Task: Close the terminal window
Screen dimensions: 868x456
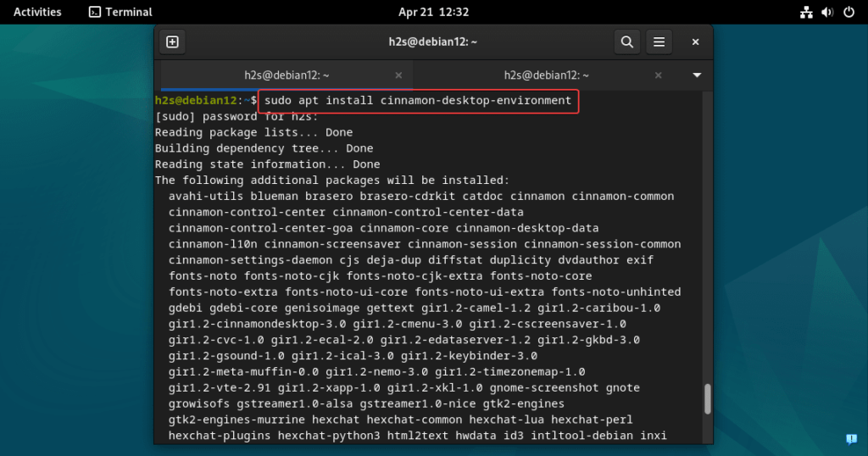Action: pos(695,42)
